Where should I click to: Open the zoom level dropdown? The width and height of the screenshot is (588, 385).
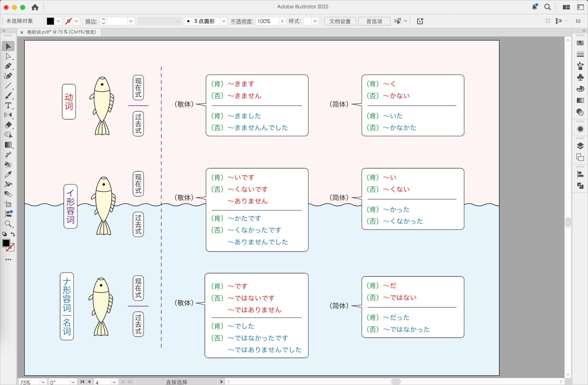[x=43, y=382]
